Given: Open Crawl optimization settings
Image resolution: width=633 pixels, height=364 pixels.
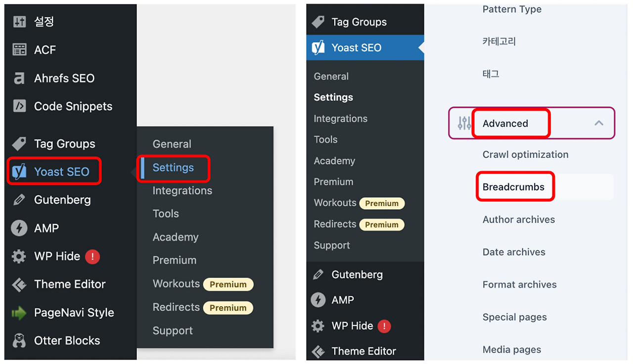Looking at the screenshot, I should (x=525, y=154).
